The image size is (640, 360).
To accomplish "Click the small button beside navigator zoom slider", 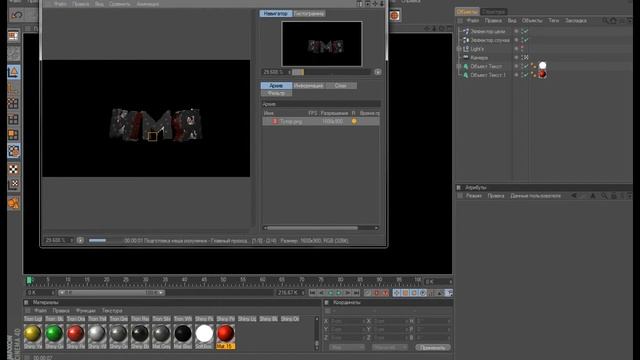I will (x=378, y=72).
